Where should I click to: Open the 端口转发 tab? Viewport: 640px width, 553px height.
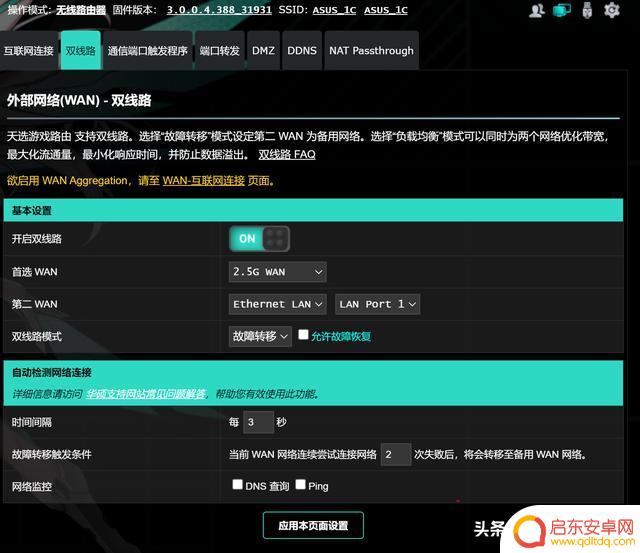pyautogui.click(x=220, y=51)
